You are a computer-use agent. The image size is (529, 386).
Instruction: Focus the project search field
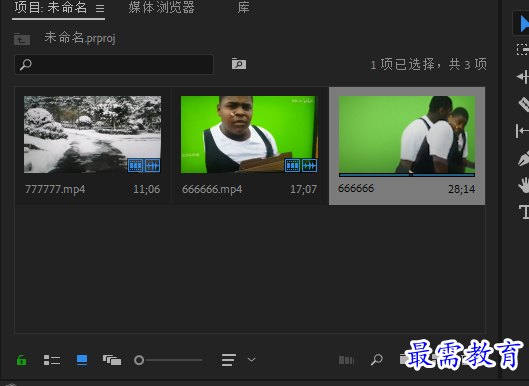(114, 64)
